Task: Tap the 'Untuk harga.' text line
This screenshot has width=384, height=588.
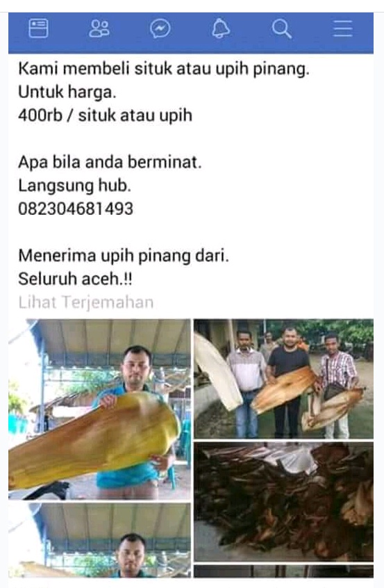Action: pyautogui.click(x=67, y=92)
